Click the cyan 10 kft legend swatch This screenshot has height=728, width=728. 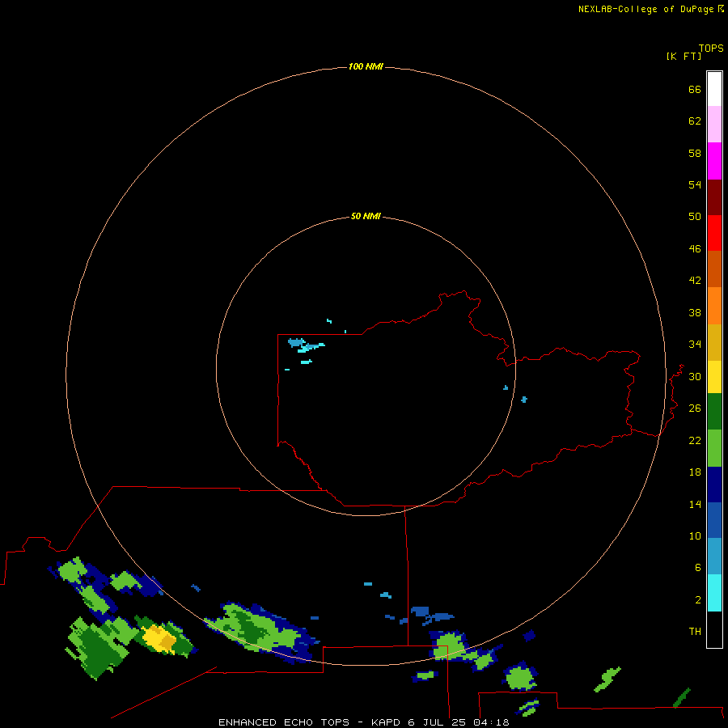click(x=714, y=593)
